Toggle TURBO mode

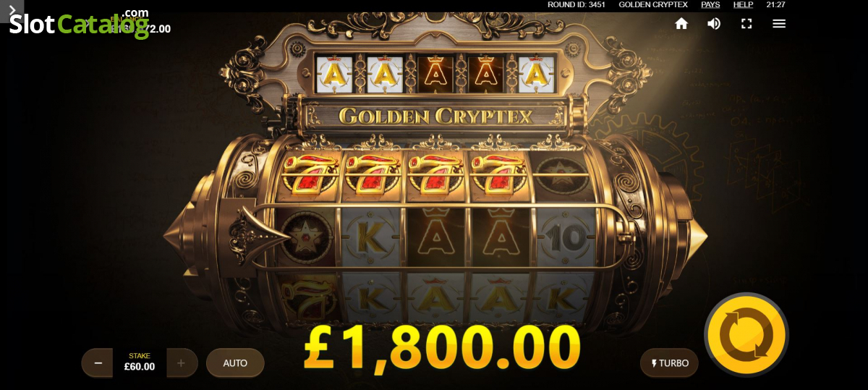pyautogui.click(x=669, y=363)
